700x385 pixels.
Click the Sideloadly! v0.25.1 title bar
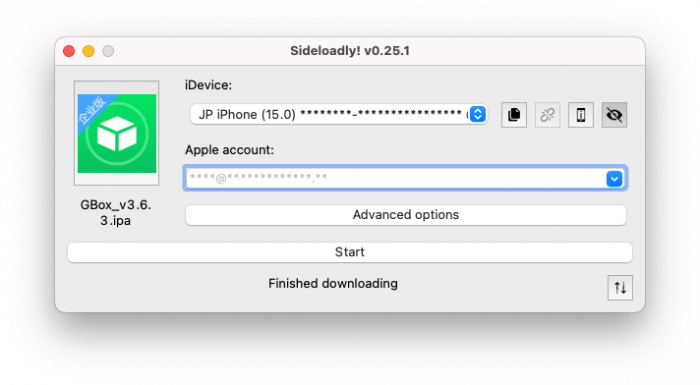pos(350,51)
